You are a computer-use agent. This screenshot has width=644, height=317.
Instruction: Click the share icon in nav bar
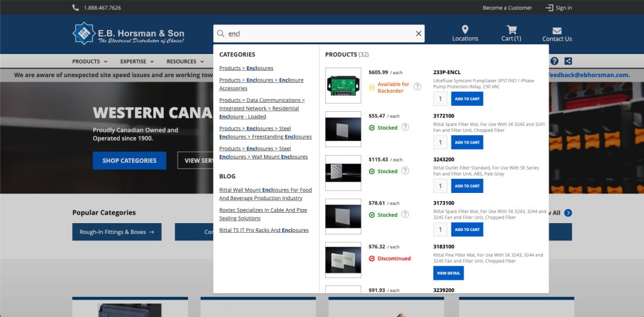coord(568,61)
